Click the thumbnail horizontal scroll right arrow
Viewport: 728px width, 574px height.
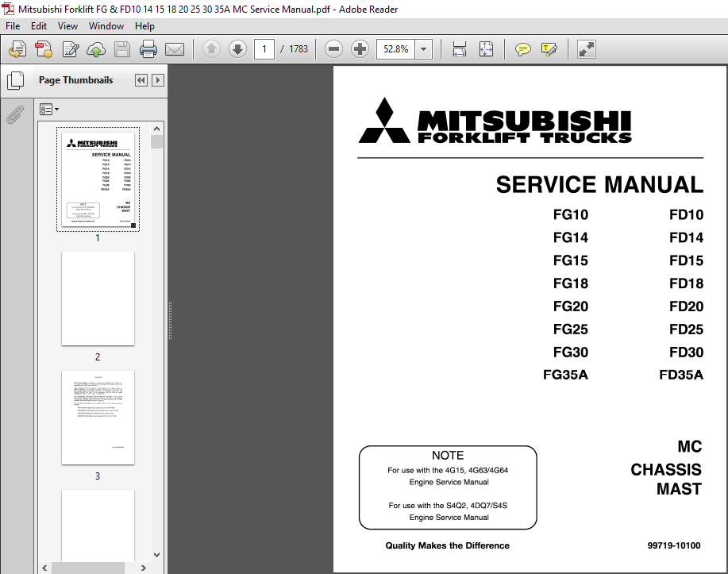pos(144,568)
